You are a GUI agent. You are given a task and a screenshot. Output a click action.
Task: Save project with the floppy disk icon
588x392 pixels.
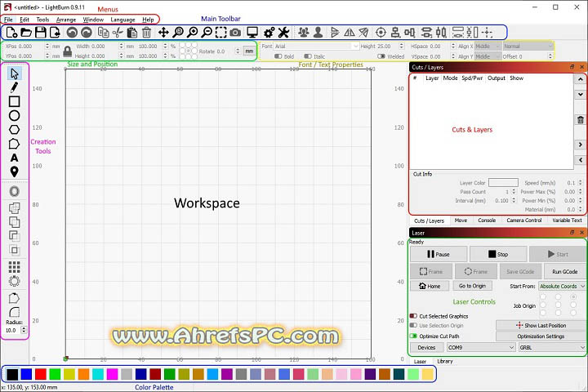point(41,33)
